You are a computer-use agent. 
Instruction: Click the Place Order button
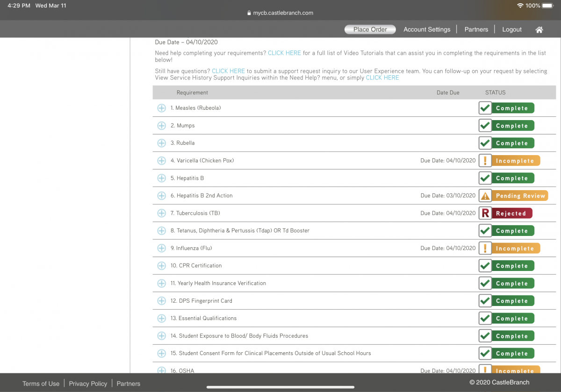pyautogui.click(x=370, y=29)
